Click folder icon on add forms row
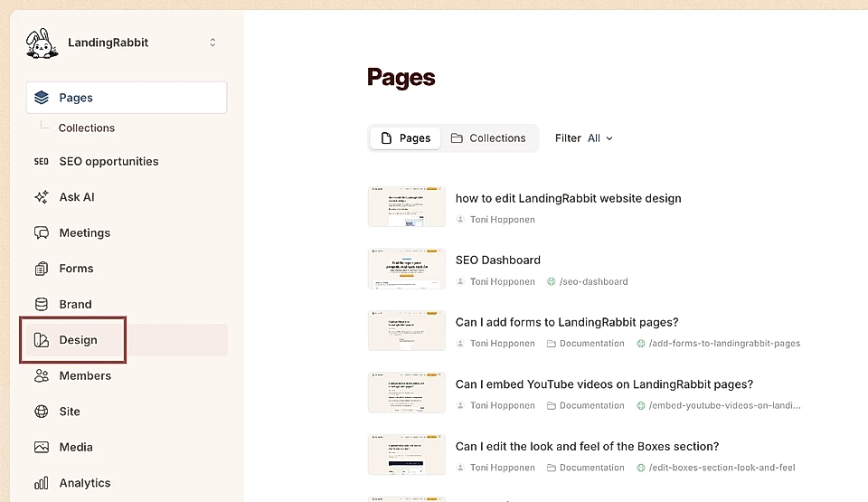The width and height of the screenshot is (868, 502). (552, 344)
